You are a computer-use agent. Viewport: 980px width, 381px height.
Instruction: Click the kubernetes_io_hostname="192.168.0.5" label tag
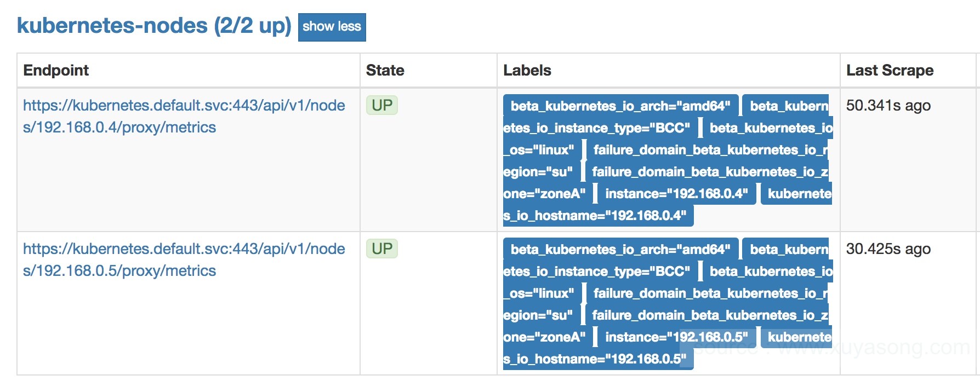click(x=599, y=359)
